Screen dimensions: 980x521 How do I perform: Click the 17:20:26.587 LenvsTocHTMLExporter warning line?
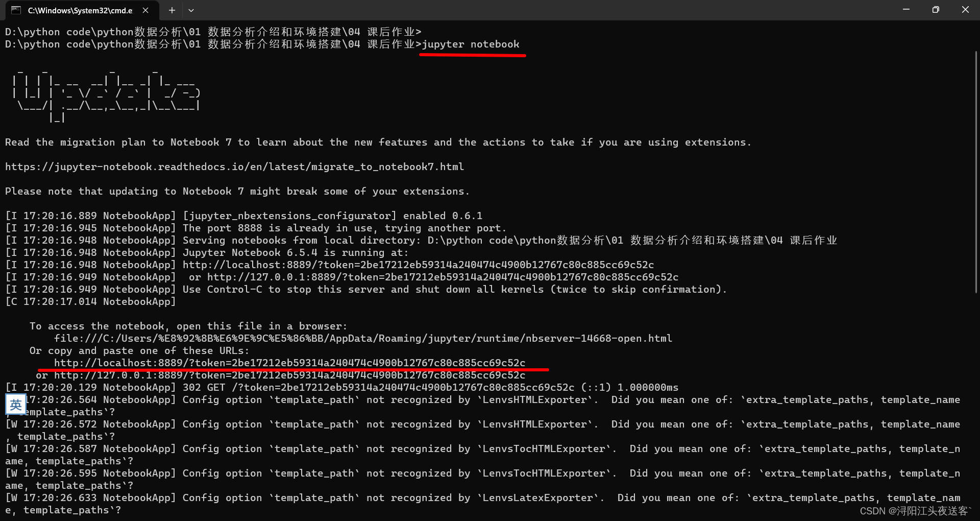pyautogui.click(x=482, y=455)
